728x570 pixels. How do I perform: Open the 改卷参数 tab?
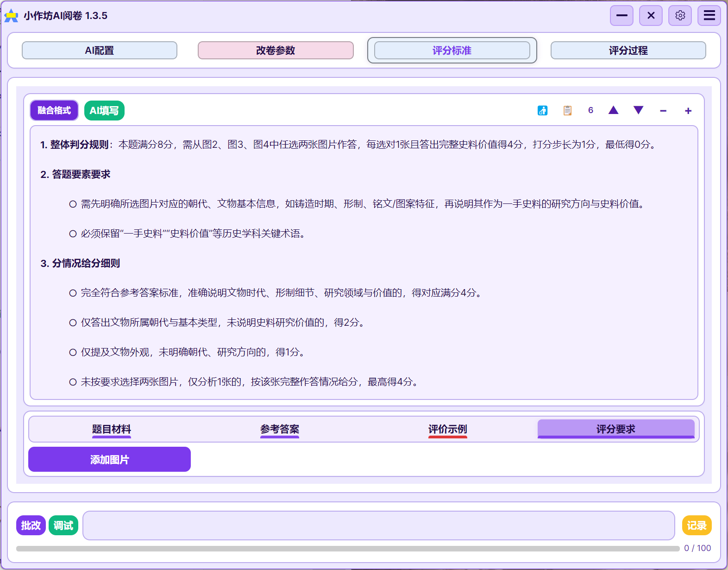coord(276,51)
